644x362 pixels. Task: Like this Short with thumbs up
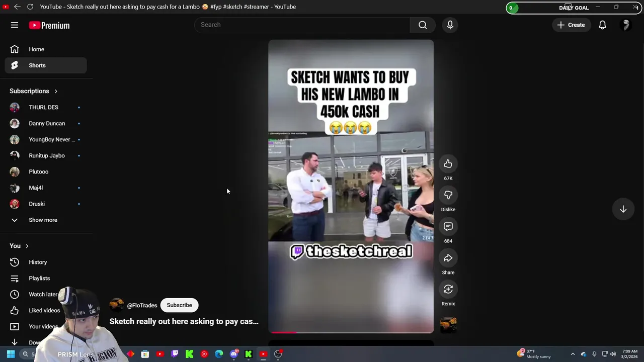[x=448, y=164]
